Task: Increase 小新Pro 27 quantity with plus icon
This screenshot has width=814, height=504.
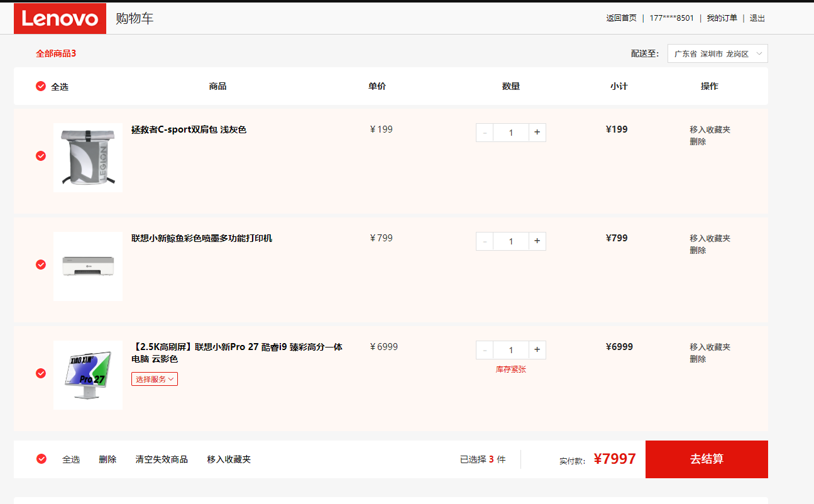Action: click(x=537, y=350)
